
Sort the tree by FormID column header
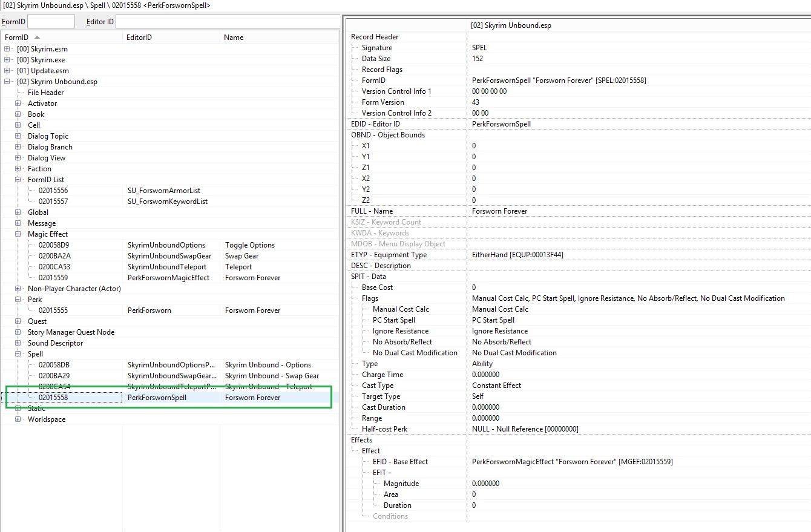click(x=61, y=38)
